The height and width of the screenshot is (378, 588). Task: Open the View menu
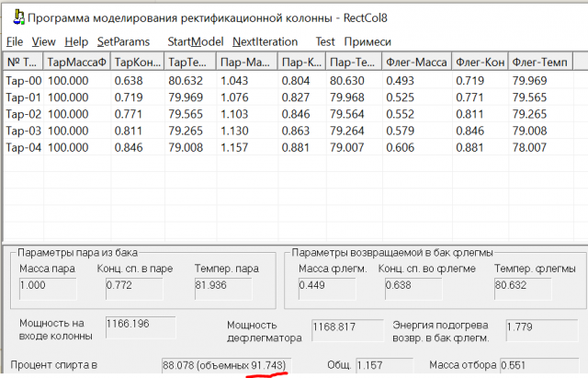pyautogui.click(x=44, y=41)
